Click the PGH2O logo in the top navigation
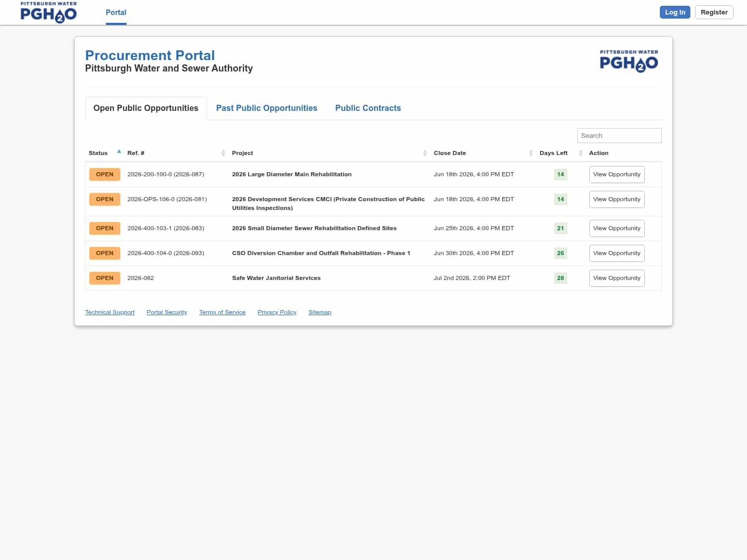747x560 pixels. coord(48,12)
